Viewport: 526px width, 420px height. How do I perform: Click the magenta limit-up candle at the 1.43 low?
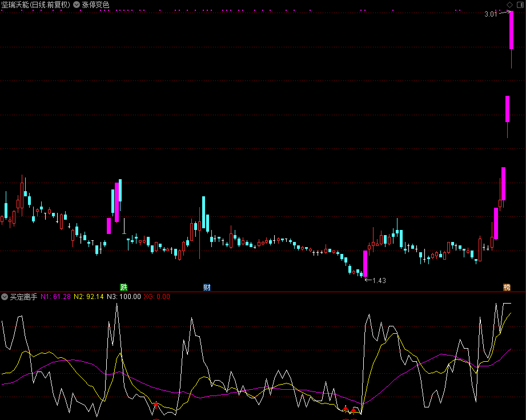tap(366, 264)
